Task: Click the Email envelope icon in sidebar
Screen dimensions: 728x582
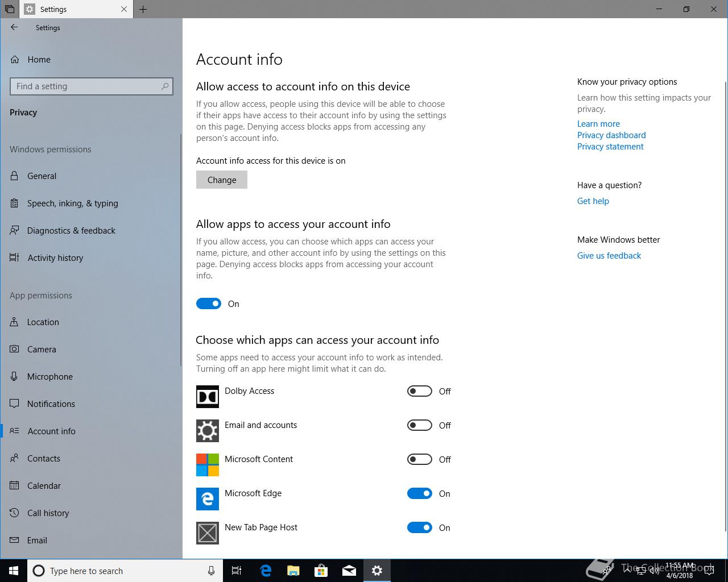Action: 15,541
